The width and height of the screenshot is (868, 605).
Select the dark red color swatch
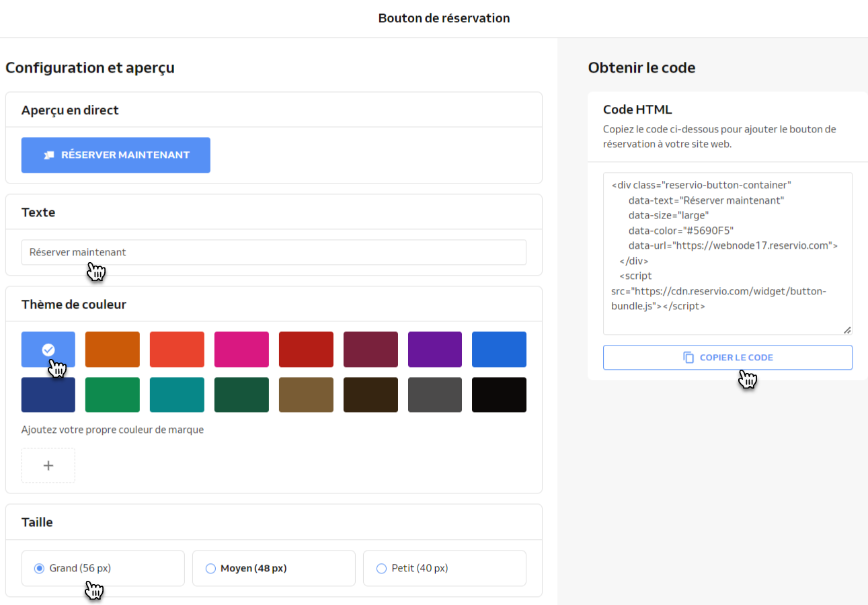click(306, 350)
